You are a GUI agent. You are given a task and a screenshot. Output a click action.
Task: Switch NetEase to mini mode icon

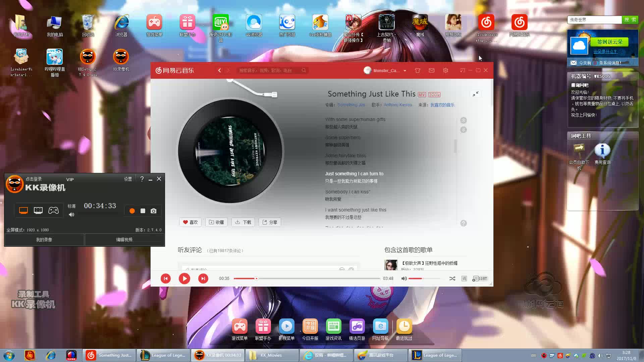(x=463, y=70)
